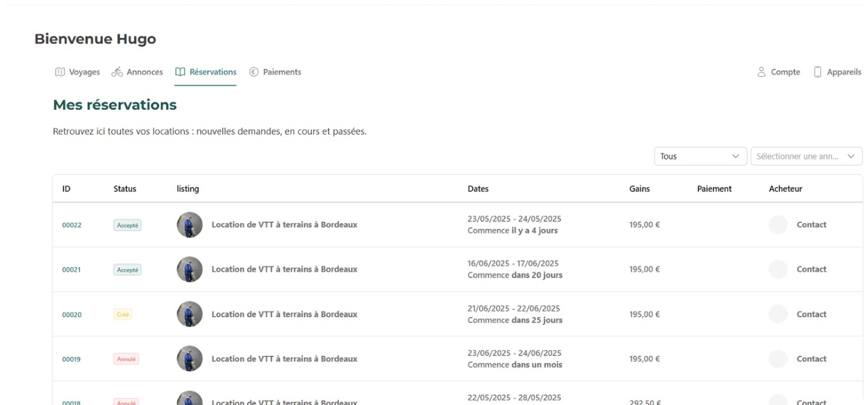Click listing thumbnail in reservation 00021 row
The height and width of the screenshot is (405, 868).
click(189, 270)
